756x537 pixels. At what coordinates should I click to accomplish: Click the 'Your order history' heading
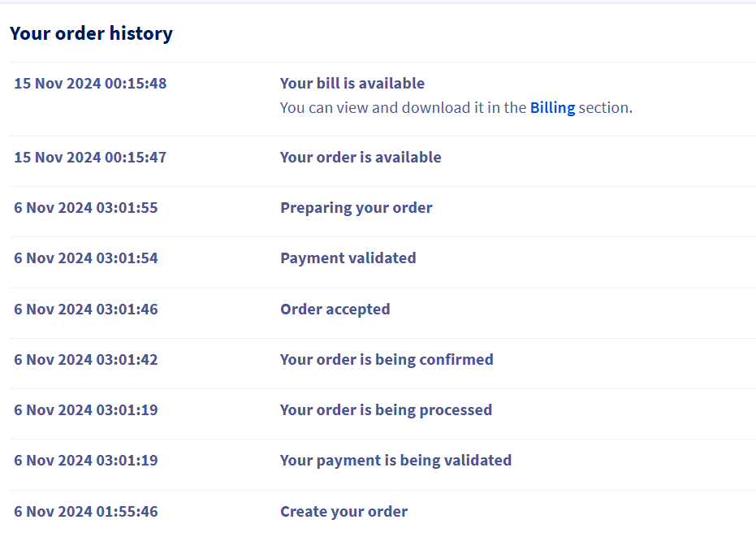pyautogui.click(x=91, y=33)
